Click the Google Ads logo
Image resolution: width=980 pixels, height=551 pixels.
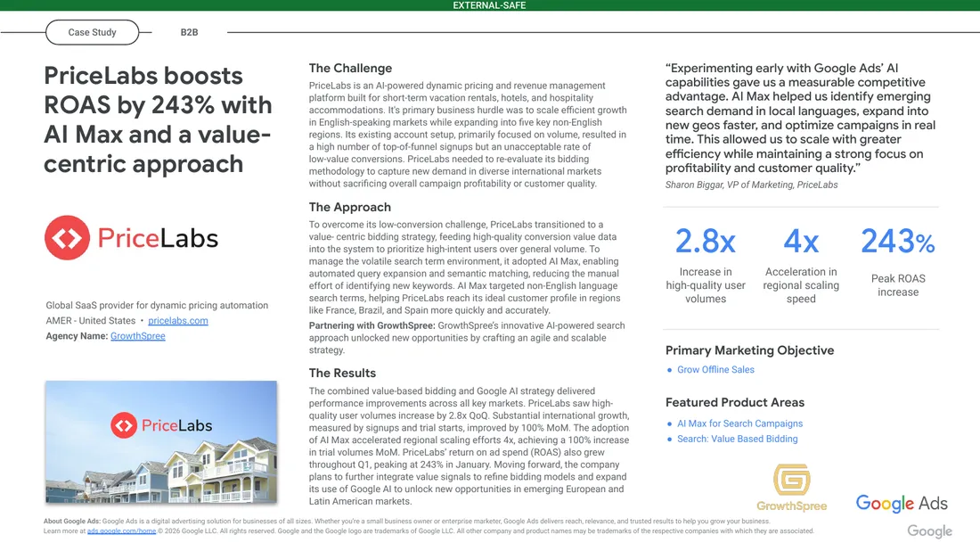902,504
